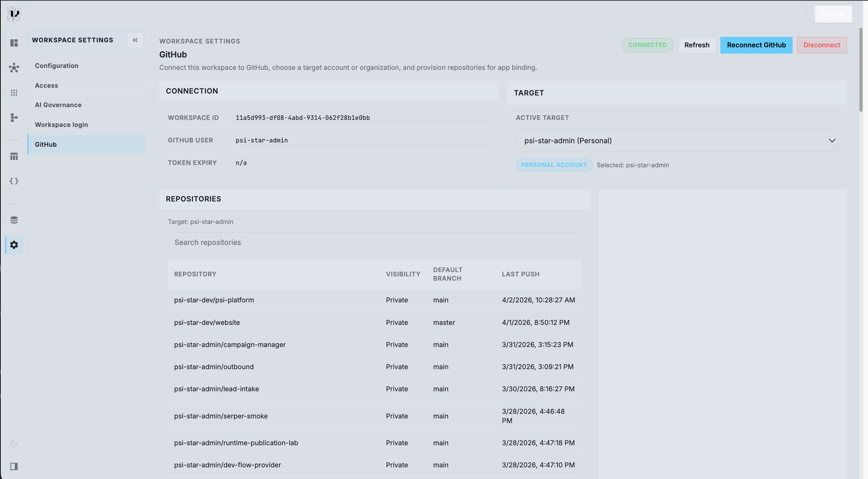Viewport: 868px width, 479px height.
Task: Open the tables view icon in the sidebar
Action: tap(14, 156)
